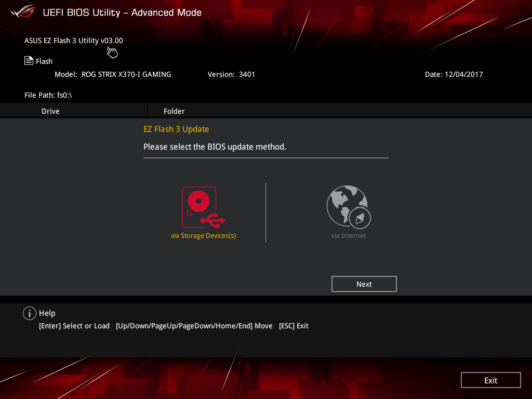The image size is (532, 399).
Task: Click the '[ESC] Exit' help hint
Action: pyautogui.click(x=294, y=326)
